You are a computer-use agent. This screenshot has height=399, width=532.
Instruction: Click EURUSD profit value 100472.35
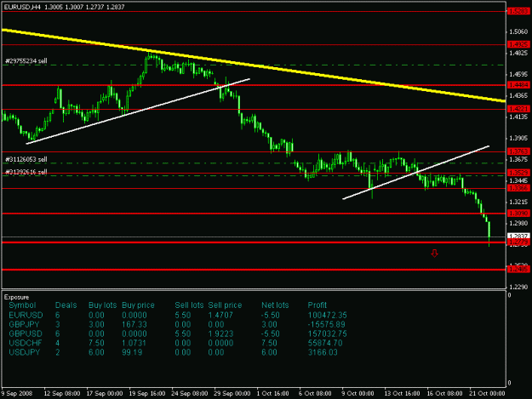(328, 316)
